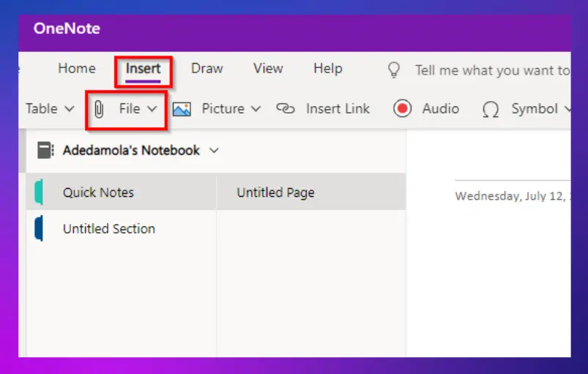The image size is (588, 374).
Task: Click the chain link icon
Action: [x=286, y=108]
